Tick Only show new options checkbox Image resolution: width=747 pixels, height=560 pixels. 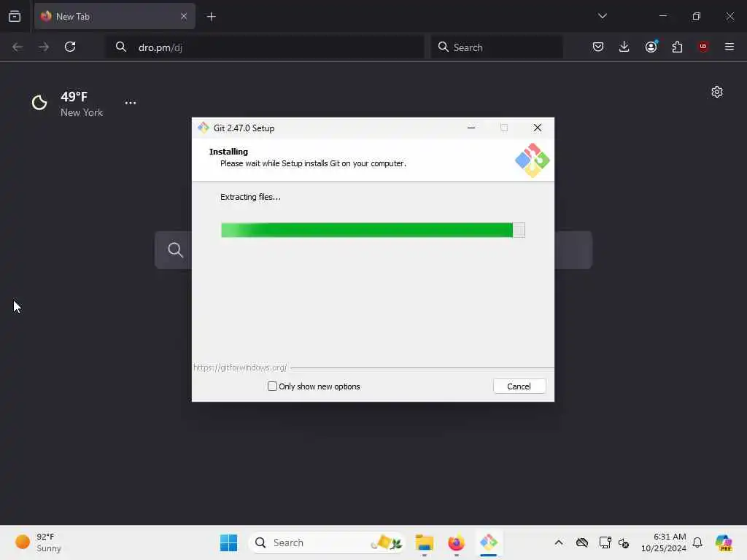(x=272, y=386)
